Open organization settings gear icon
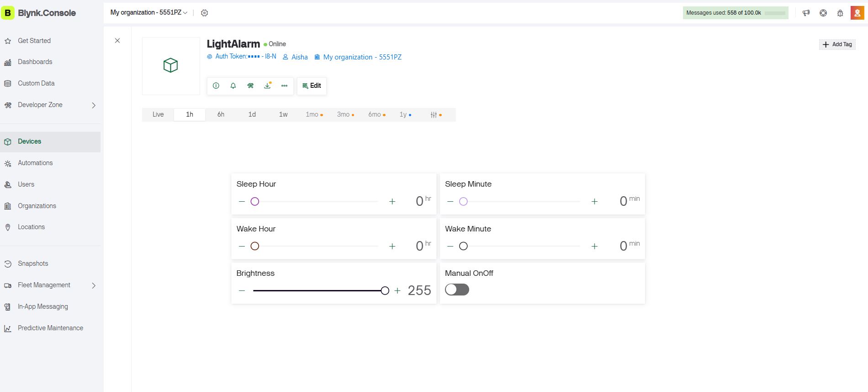Viewport: 868px width, 392px height. point(205,13)
